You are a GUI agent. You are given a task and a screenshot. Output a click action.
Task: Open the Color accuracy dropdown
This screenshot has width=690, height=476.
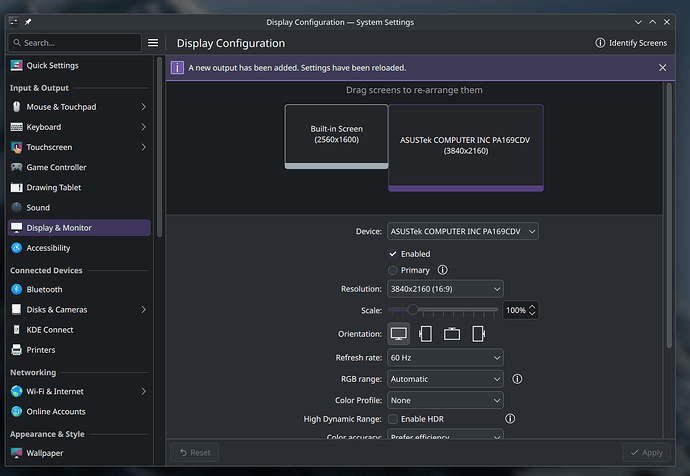coord(445,435)
